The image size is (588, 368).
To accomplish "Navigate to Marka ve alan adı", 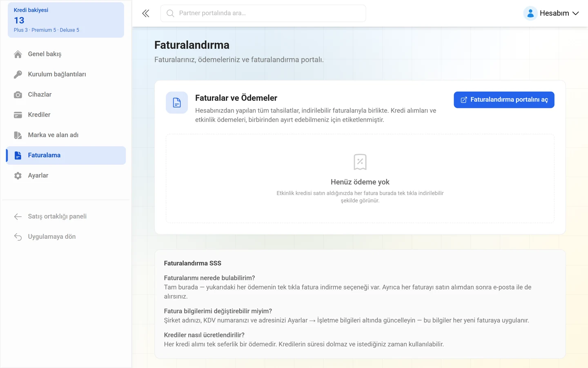I will [x=66, y=135].
